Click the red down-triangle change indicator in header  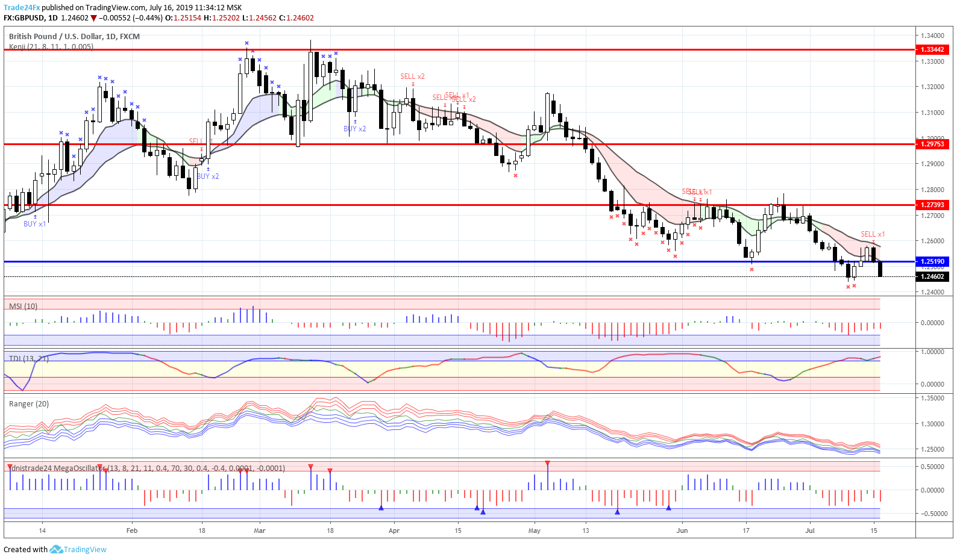tap(93, 18)
